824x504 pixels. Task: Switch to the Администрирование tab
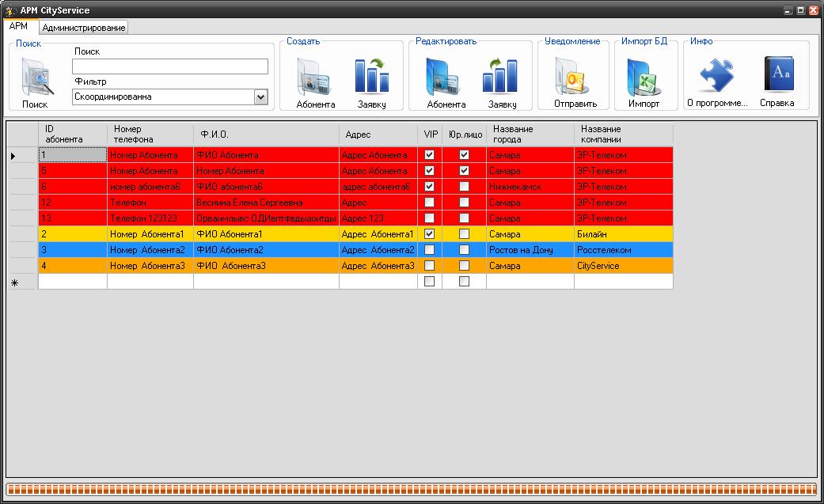point(84,28)
